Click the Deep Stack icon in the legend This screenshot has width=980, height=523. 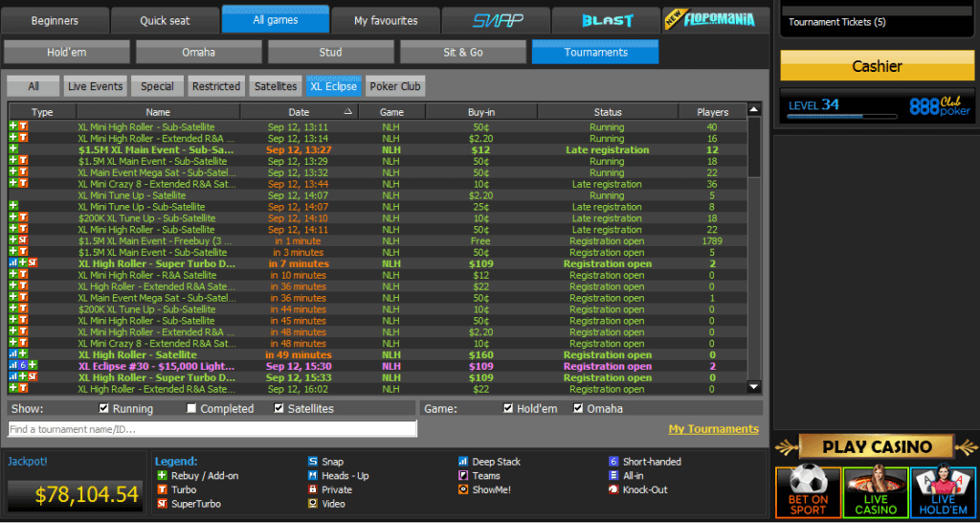(x=463, y=463)
